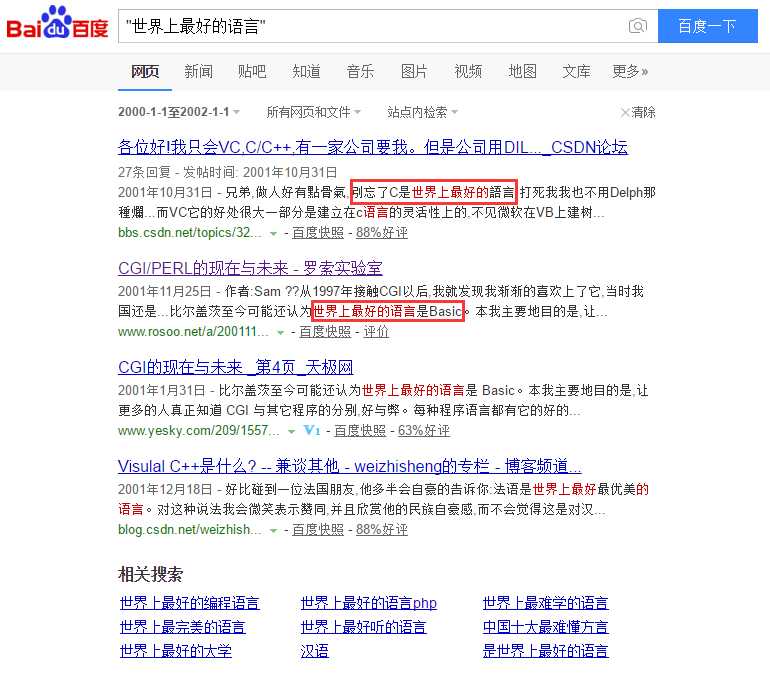The image size is (770, 678).
Task: Go to the 知道 tab
Action: click(306, 72)
